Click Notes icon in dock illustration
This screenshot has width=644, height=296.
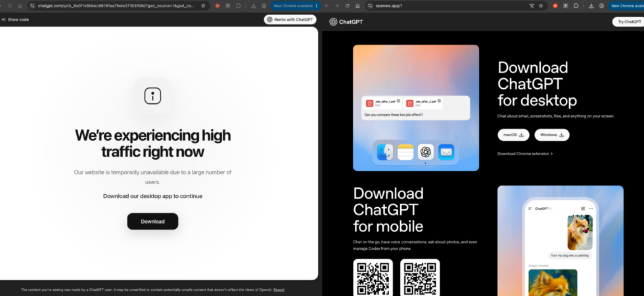tap(405, 152)
